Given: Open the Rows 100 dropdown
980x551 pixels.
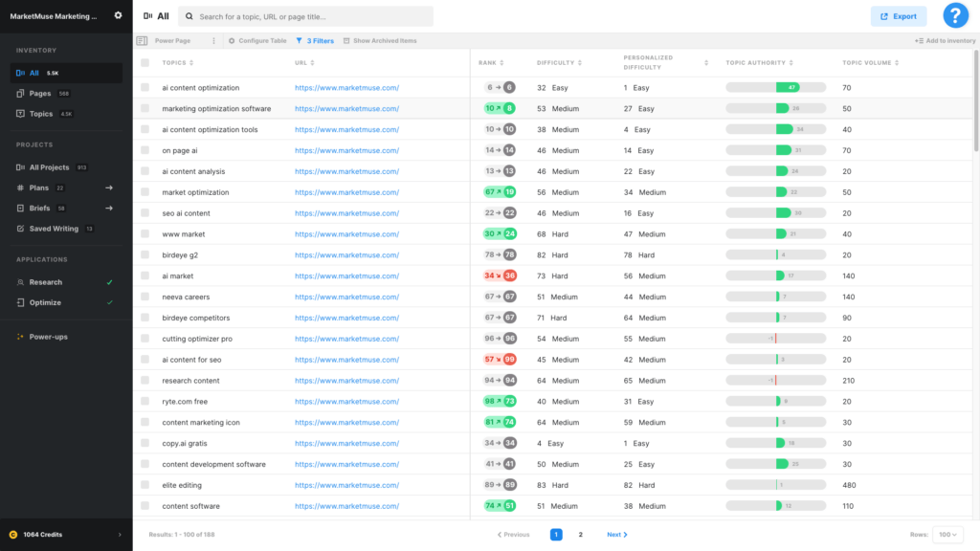Looking at the screenshot, I should 947,535.
